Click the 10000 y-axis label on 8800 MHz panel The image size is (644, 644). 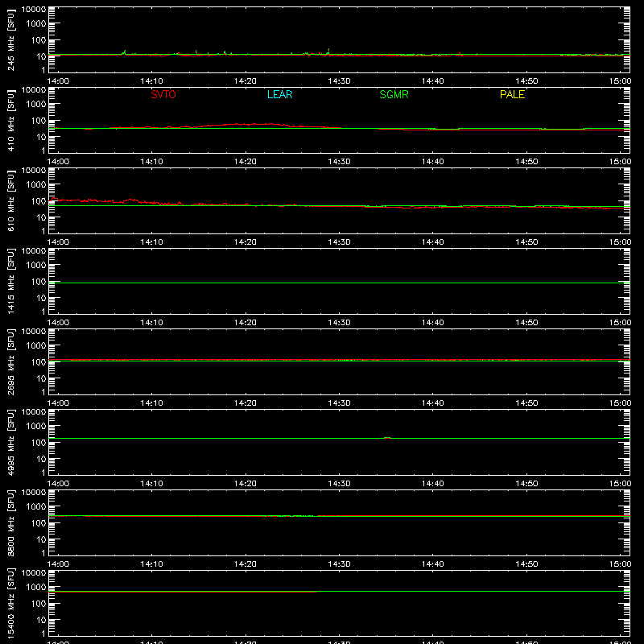point(34,493)
